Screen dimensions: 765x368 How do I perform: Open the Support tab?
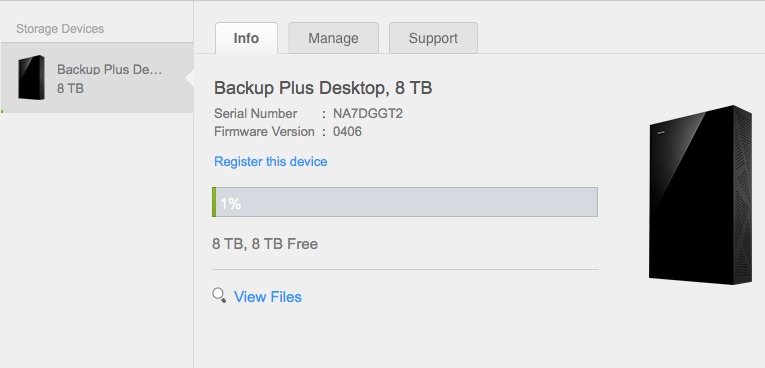[x=433, y=38]
